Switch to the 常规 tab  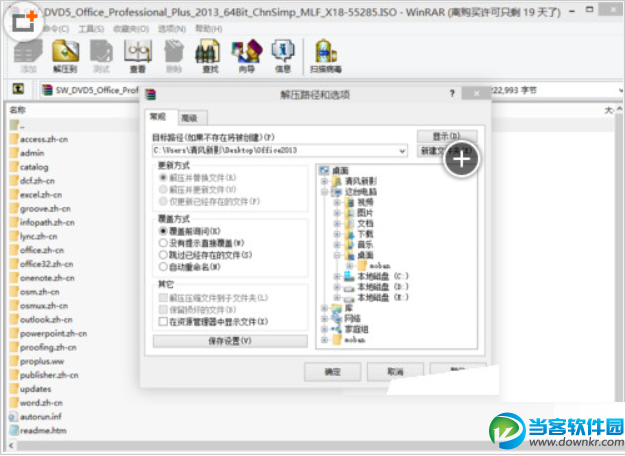[160, 116]
